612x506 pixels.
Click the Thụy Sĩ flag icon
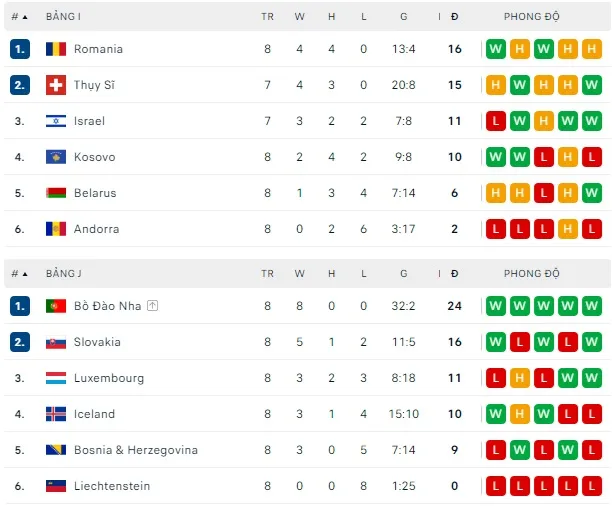(56, 85)
